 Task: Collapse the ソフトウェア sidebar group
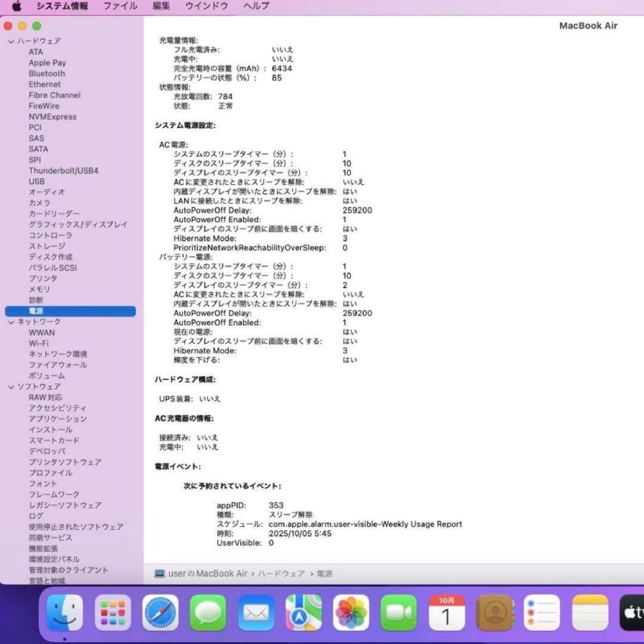[x=11, y=386]
